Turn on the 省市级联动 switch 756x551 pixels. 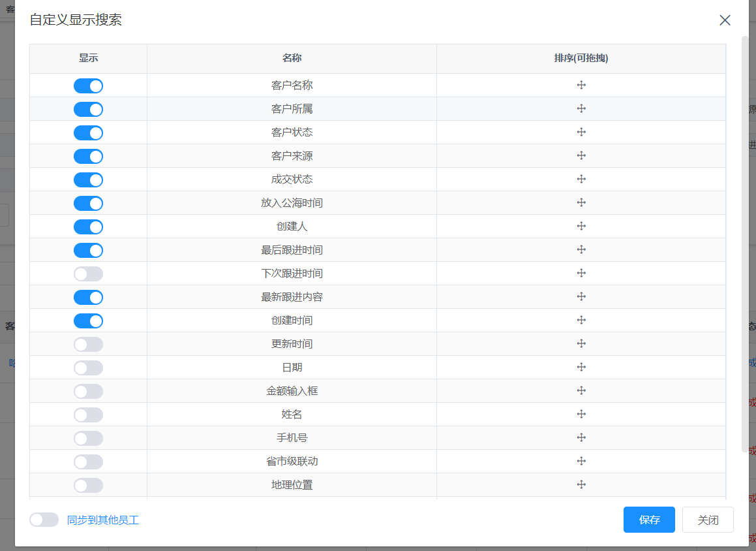(88, 462)
